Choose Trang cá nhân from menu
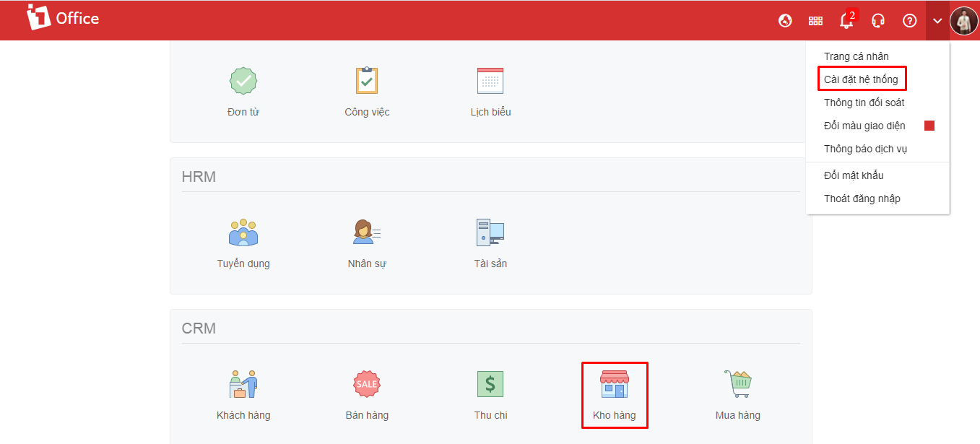Image resolution: width=980 pixels, height=444 pixels. click(856, 56)
